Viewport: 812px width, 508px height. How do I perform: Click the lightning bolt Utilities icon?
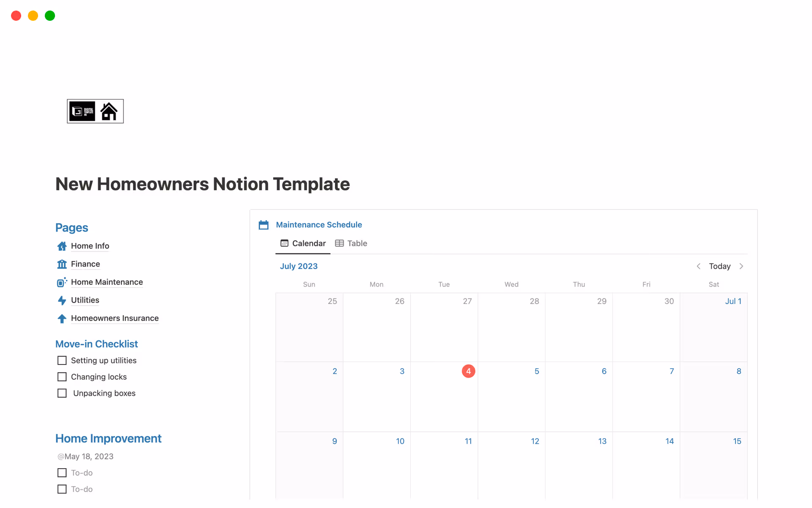pyautogui.click(x=62, y=300)
